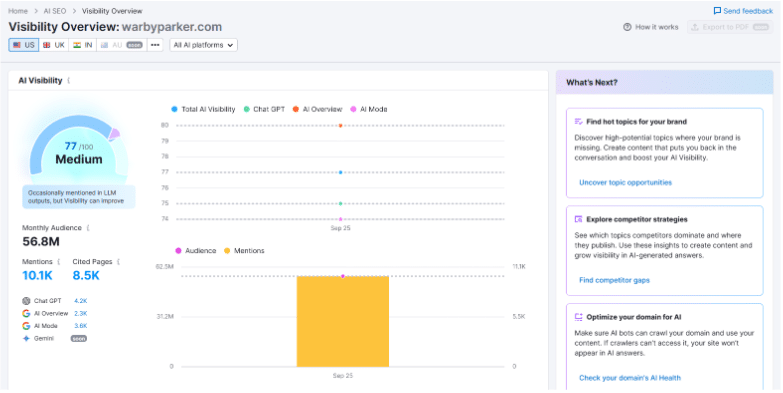This screenshot has width=783, height=393.
Task: Open Chat GPT 4.2K mentions count
Action: [81, 301]
